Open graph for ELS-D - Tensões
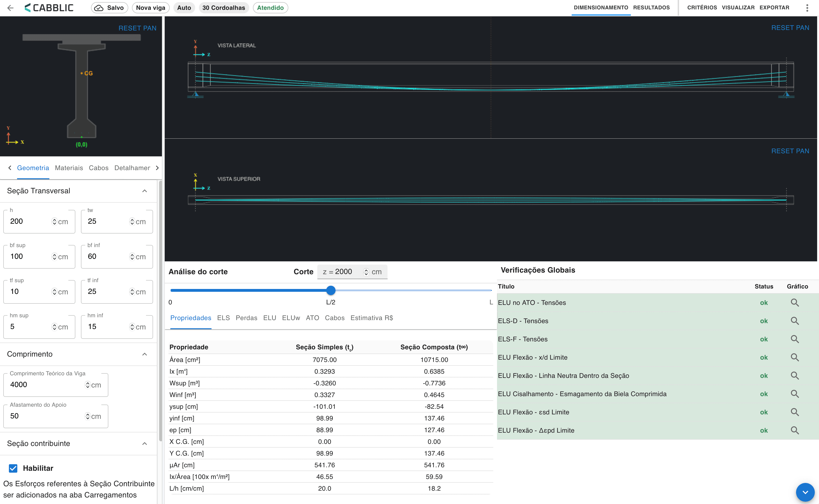This screenshot has width=819, height=504. point(795,321)
